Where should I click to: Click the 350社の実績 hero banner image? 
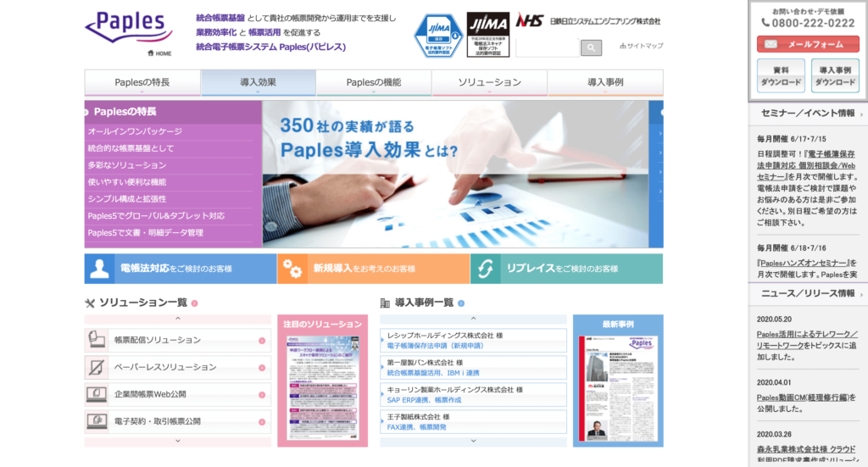[455, 175]
